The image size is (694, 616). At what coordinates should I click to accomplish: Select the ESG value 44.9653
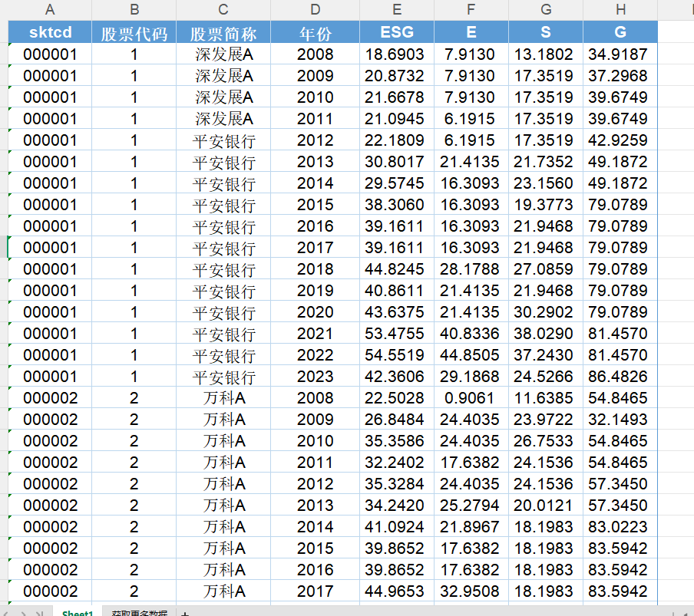(397, 591)
